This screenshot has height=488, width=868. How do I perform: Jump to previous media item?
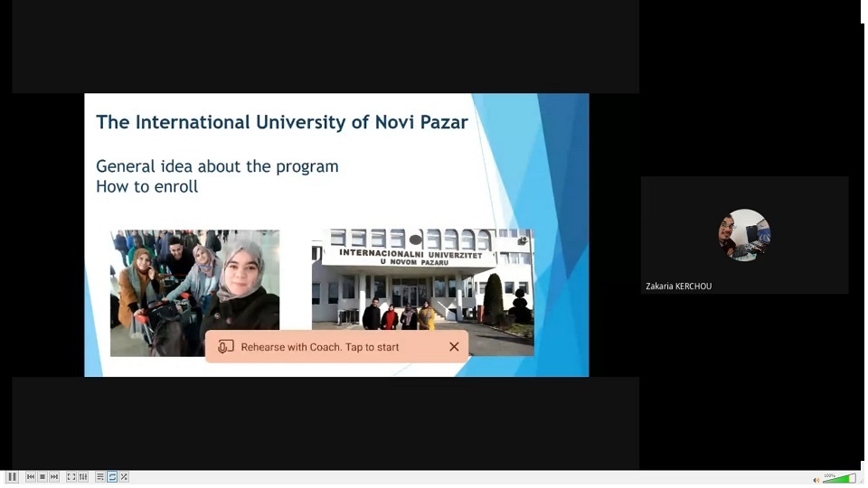(31, 477)
